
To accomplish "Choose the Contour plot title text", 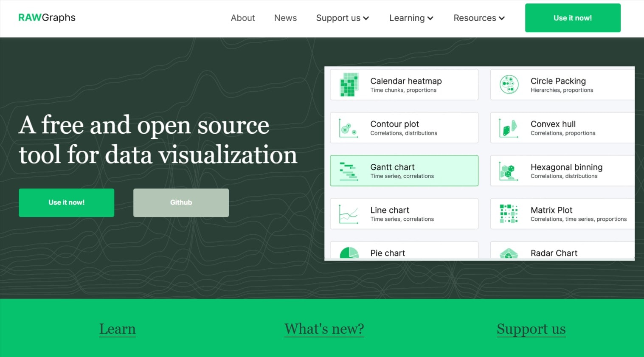I will [394, 124].
